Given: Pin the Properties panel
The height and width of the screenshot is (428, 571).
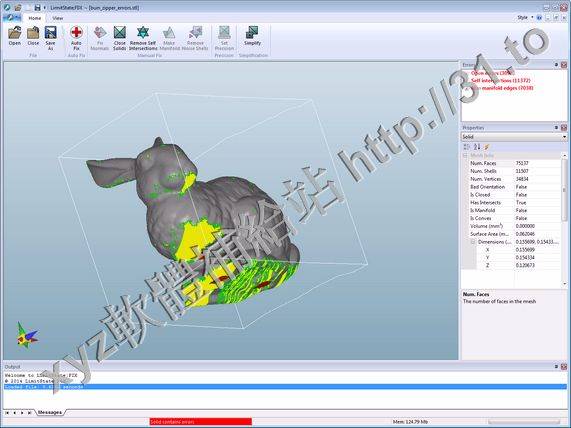Looking at the screenshot, I should coord(556,127).
